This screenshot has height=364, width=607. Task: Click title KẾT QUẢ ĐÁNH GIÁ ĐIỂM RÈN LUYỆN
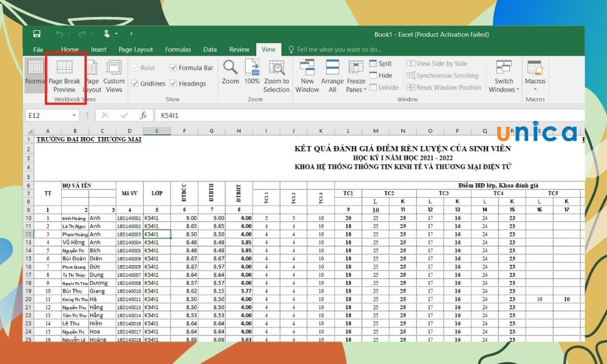402,149
